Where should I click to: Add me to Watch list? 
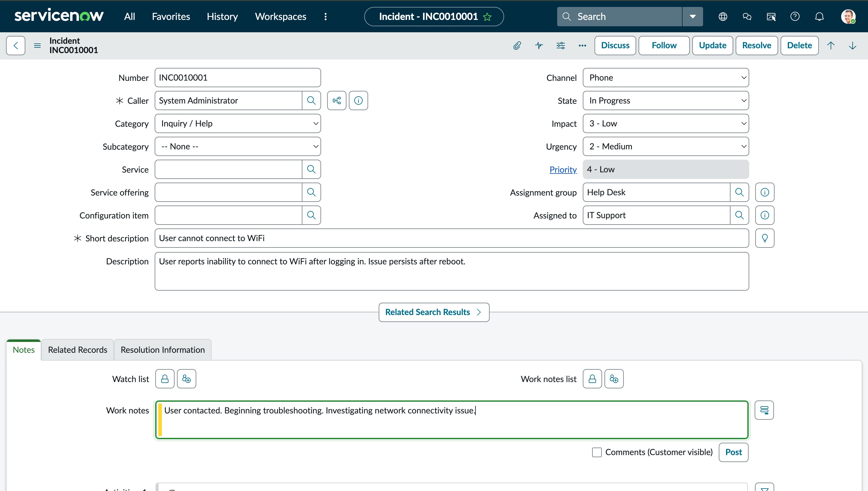186,379
